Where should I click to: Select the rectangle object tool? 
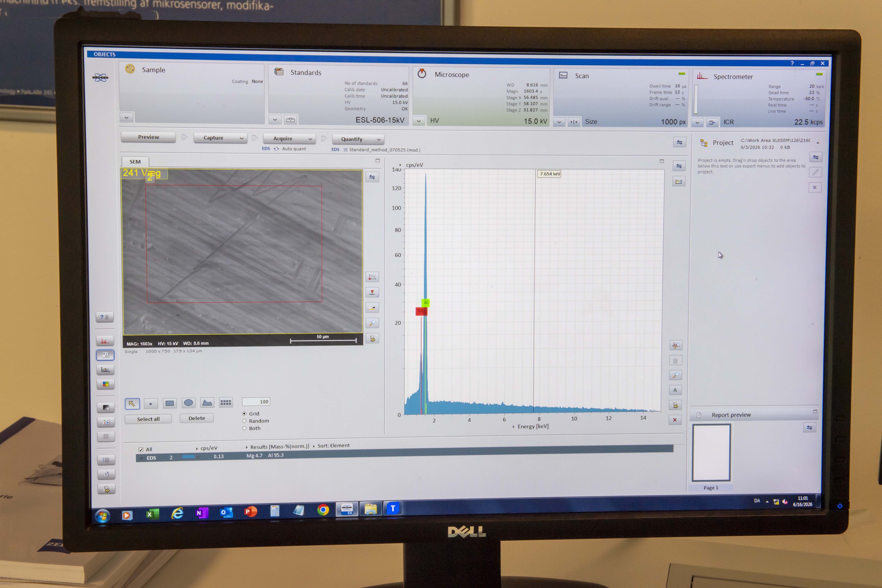[x=170, y=403]
